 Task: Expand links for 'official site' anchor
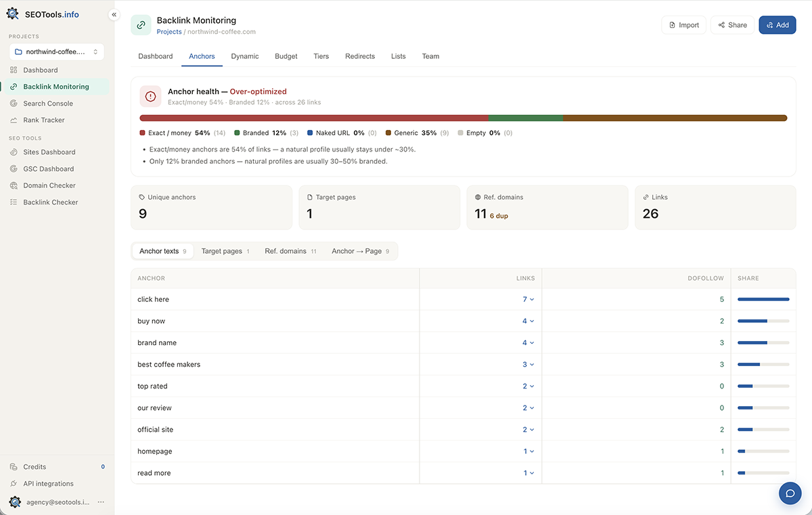(528, 429)
